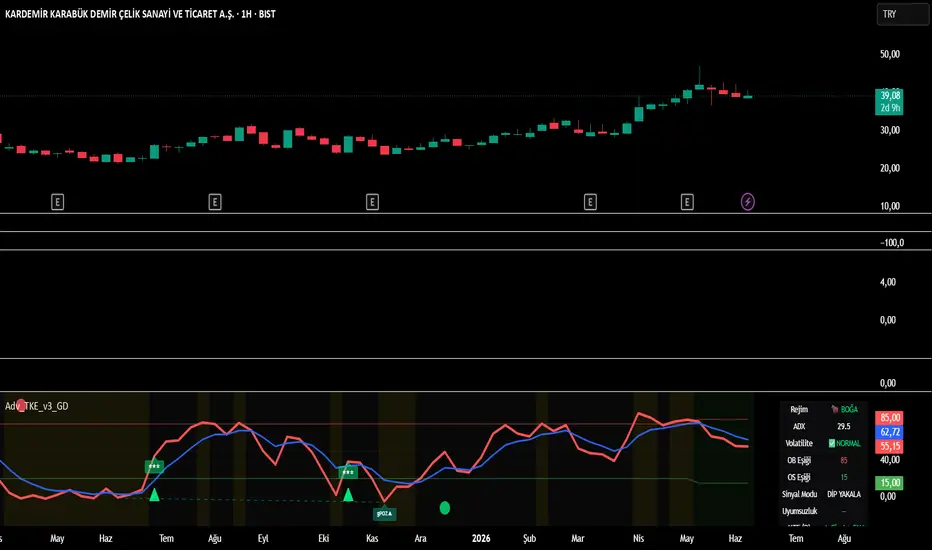Click the chart symbol title KARDEMİR KARABÜK
The width and height of the screenshot is (932, 550).
[140, 14]
